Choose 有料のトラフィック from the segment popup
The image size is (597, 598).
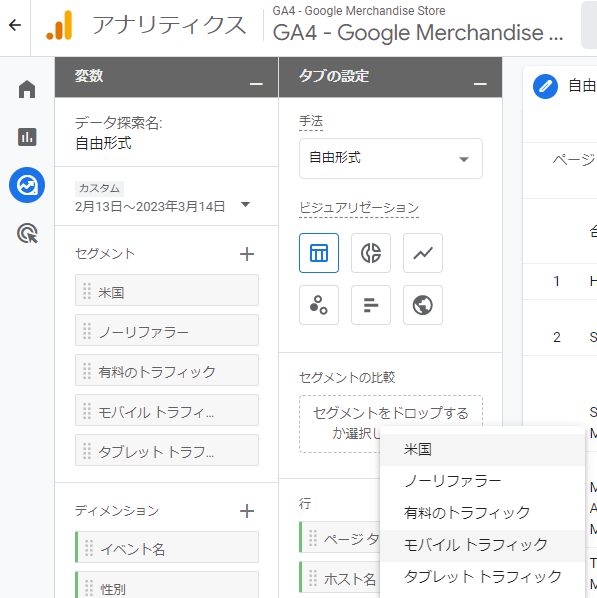click(482, 513)
